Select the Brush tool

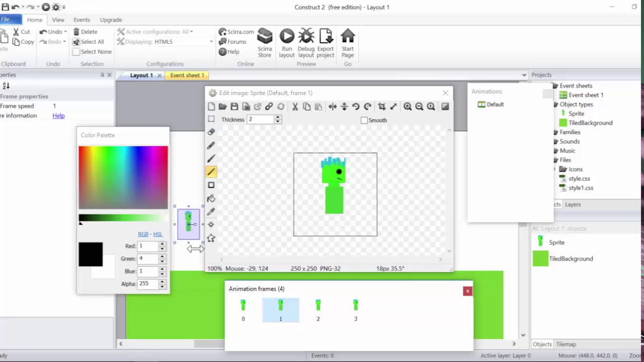click(211, 158)
